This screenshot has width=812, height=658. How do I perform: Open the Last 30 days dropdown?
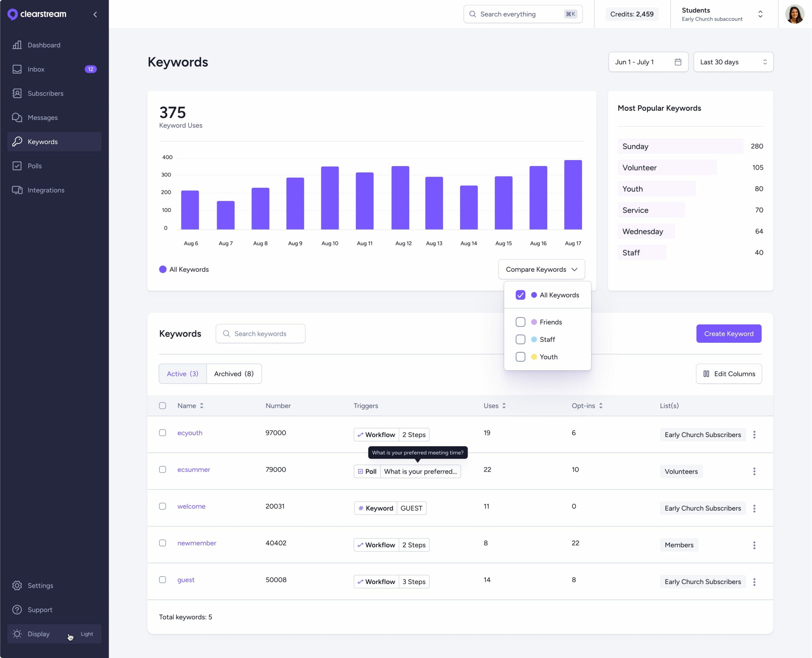coord(733,62)
